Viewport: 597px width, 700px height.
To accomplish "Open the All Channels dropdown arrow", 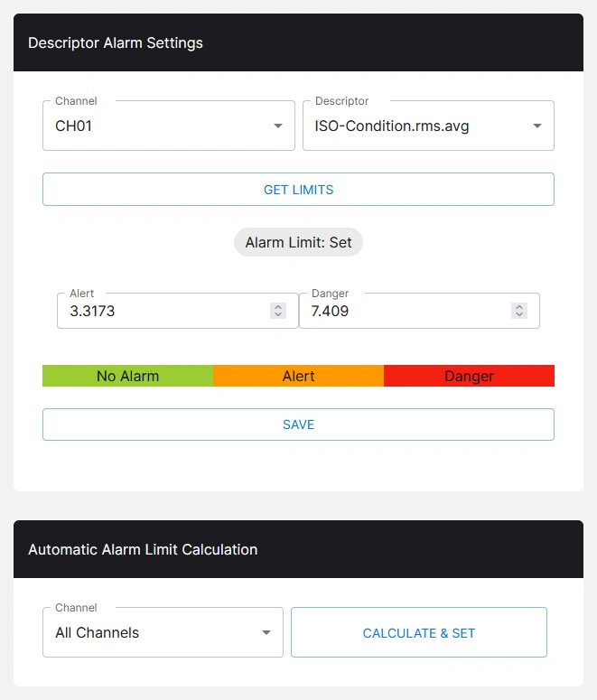I will [266, 633].
